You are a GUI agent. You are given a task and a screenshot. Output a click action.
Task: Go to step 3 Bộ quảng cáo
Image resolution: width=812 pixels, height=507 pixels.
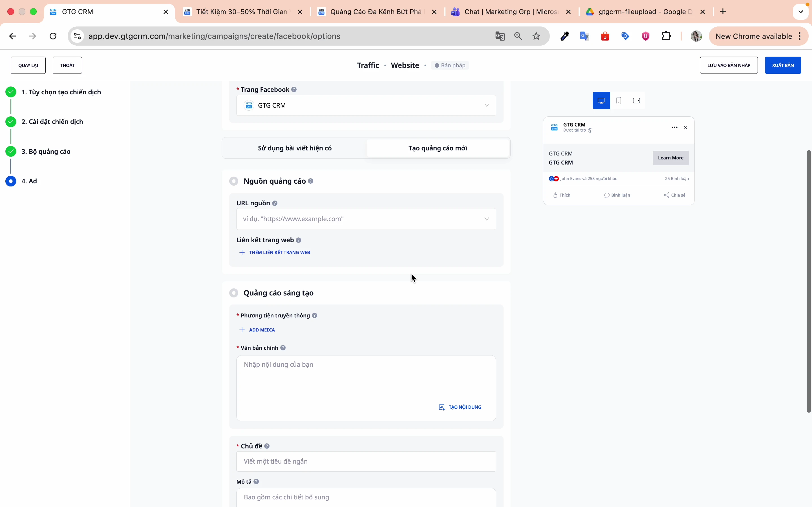[46, 152]
